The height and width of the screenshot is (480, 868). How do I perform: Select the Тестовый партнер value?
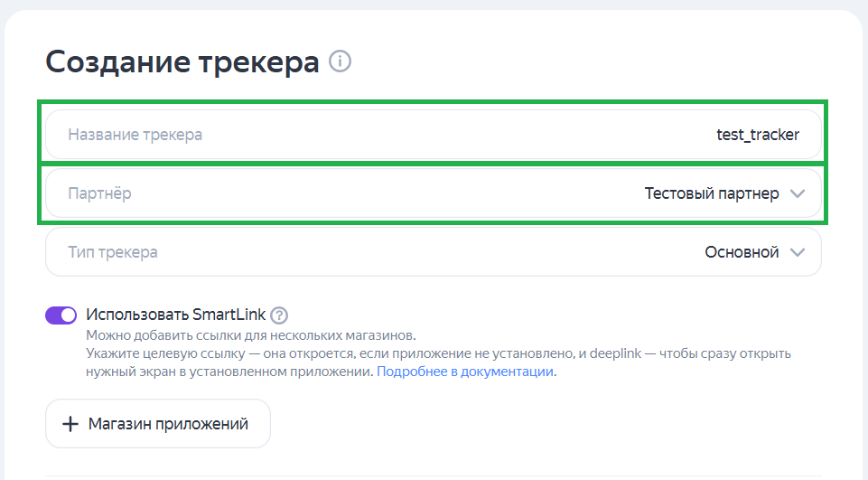(712, 193)
